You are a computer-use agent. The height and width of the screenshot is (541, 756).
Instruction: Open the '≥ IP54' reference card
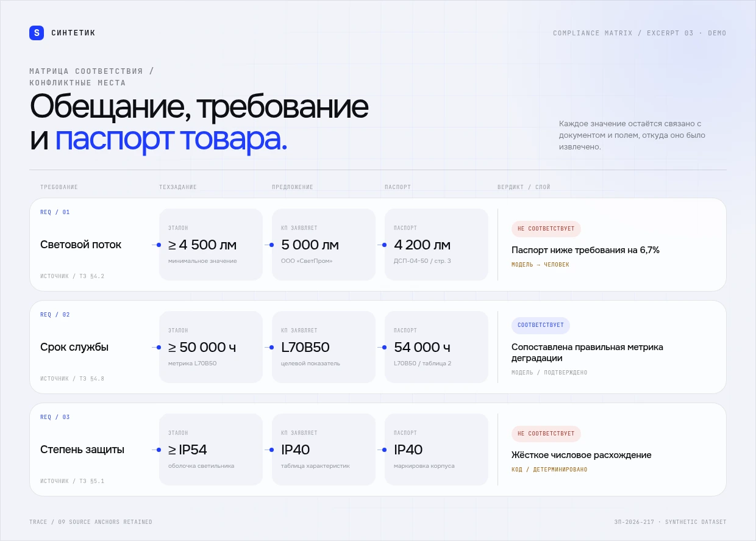point(211,450)
